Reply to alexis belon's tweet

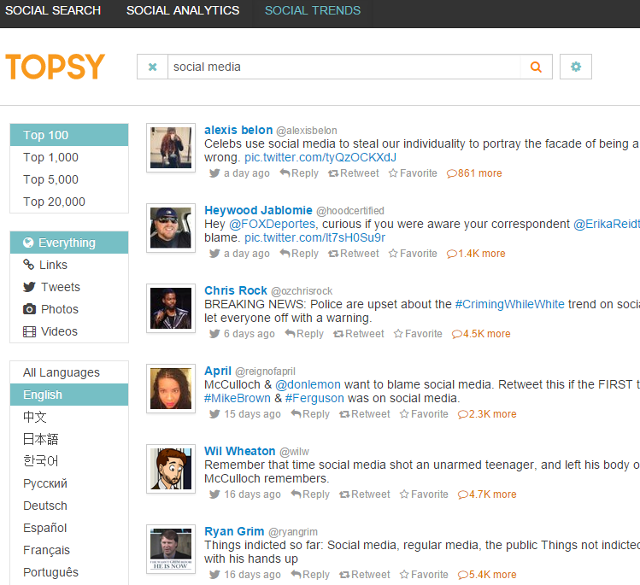(299, 173)
